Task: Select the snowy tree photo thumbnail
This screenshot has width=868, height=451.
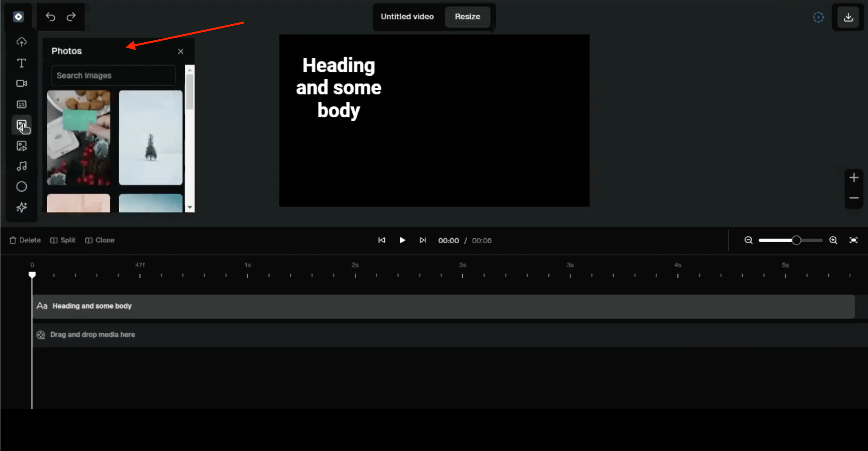Action: pos(150,137)
